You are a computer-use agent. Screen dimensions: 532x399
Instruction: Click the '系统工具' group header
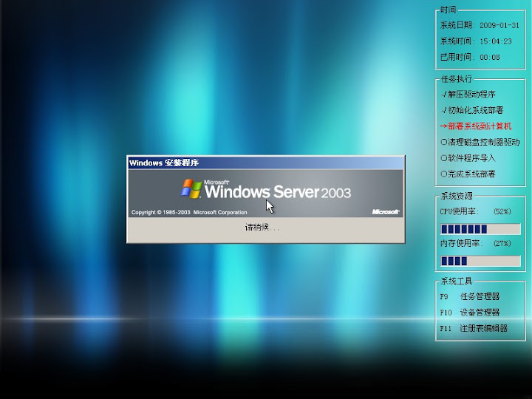tap(457, 281)
